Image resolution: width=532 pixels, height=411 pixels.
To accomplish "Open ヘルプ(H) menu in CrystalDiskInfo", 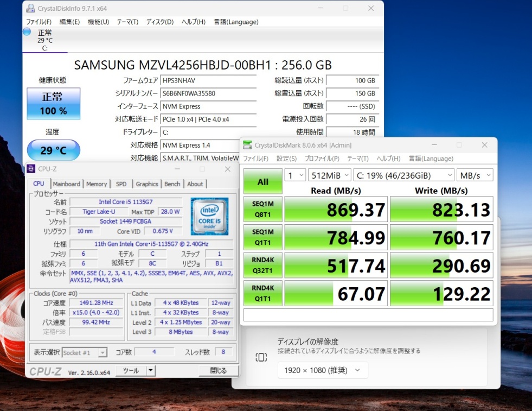I will [x=194, y=22].
